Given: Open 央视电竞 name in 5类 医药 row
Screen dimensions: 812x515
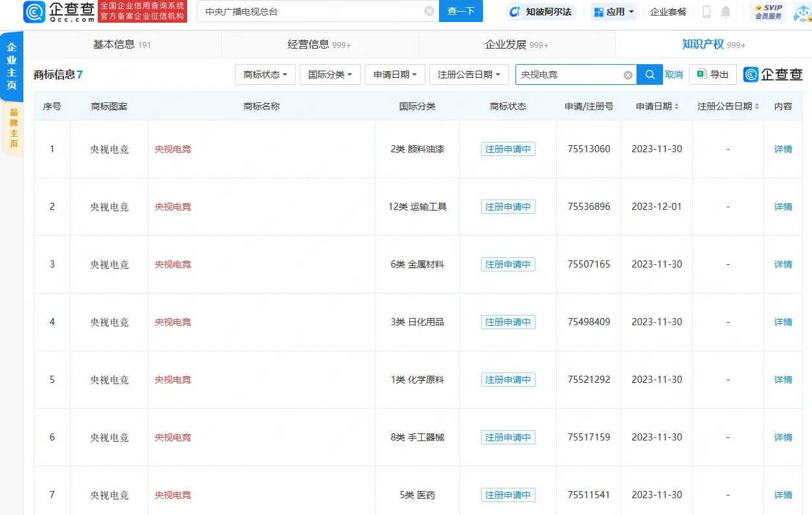Looking at the screenshot, I should [x=173, y=495].
